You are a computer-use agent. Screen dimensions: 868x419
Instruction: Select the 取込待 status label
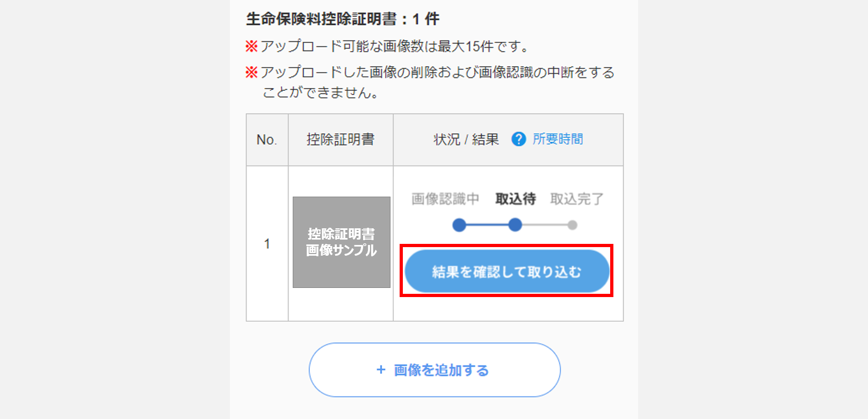pyautogui.click(x=516, y=199)
